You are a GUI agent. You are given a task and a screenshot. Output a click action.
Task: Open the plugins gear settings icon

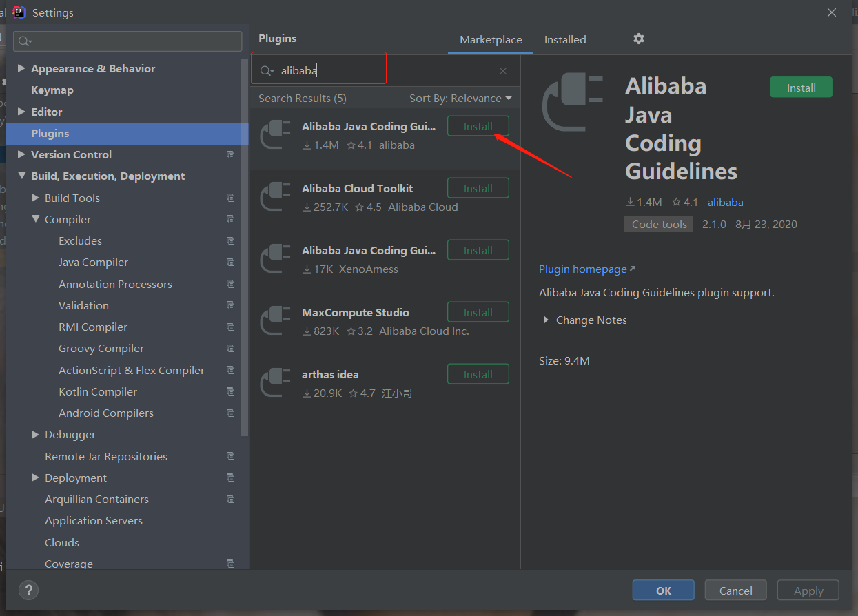click(x=639, y=39)
